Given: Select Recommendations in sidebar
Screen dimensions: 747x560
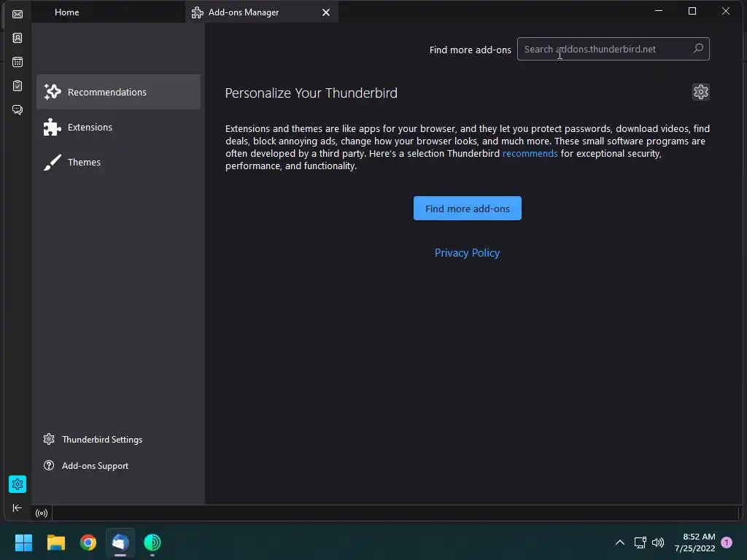Looking at the screenshot, I should click(118, 92).
